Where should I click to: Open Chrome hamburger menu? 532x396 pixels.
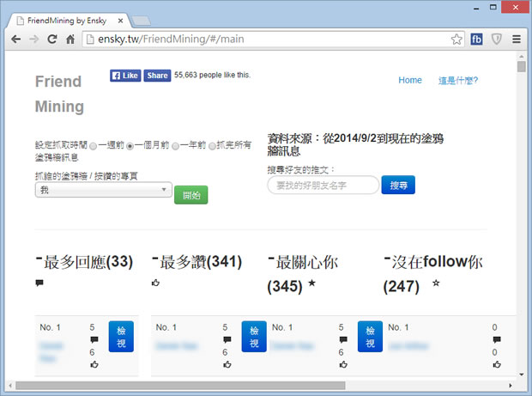tap(517, 40)
